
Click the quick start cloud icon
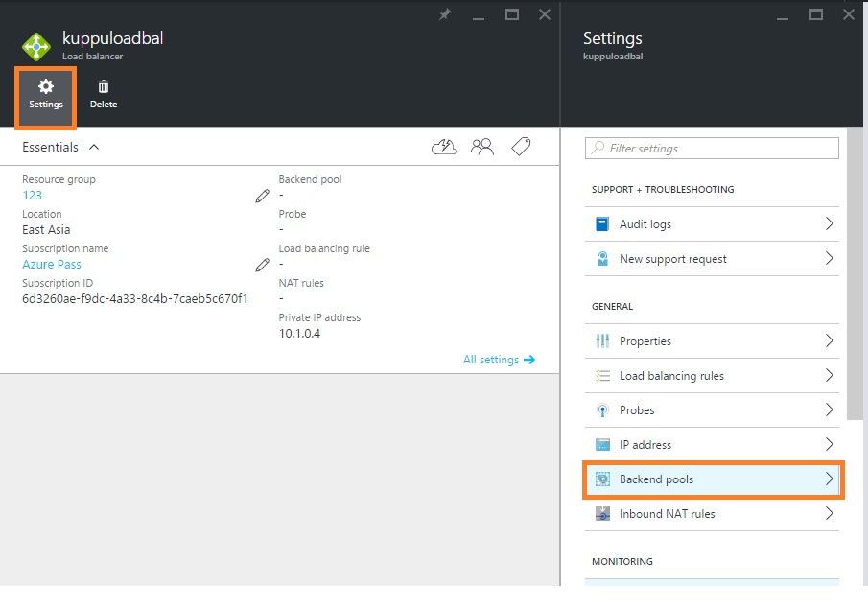click(x=443, y=147)
